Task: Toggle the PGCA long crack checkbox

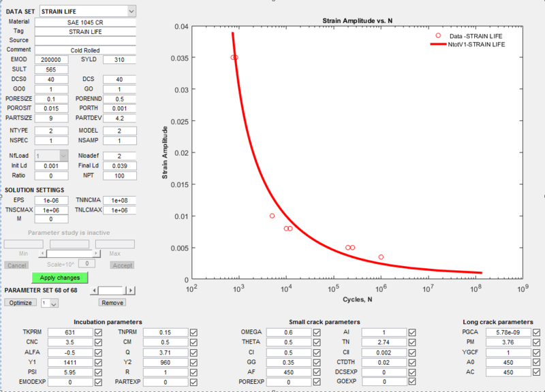Action: (535, 333)
